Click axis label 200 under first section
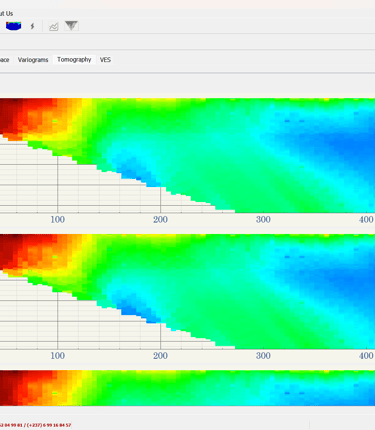 (160, 220)
